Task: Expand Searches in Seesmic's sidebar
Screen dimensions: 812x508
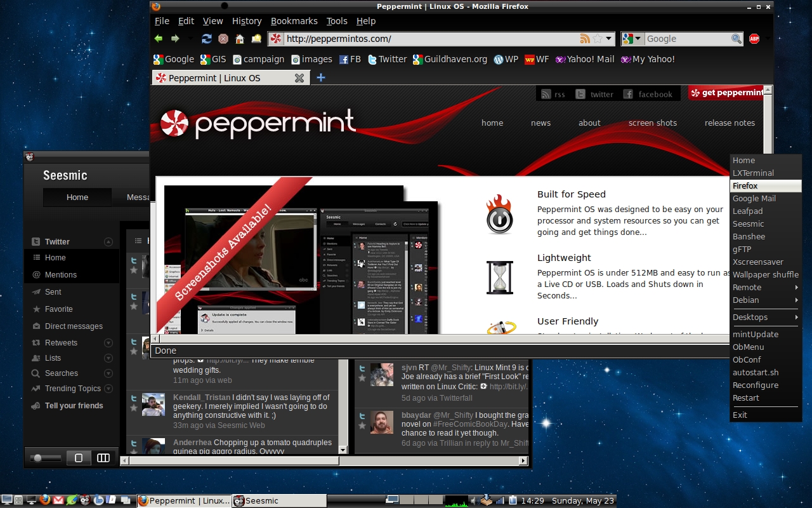Action: (108, 373)
